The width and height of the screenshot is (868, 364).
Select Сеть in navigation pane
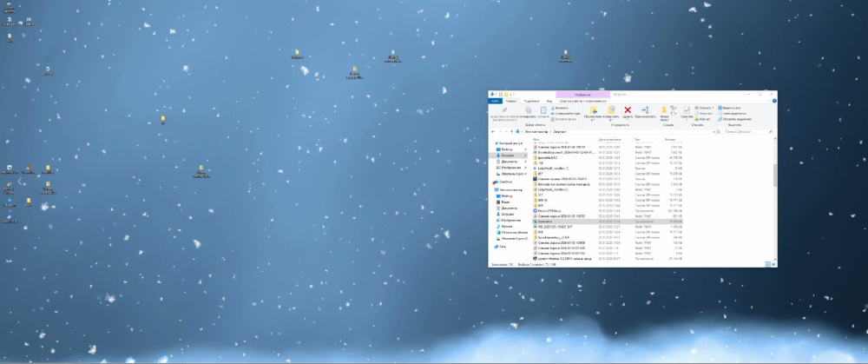502,247
